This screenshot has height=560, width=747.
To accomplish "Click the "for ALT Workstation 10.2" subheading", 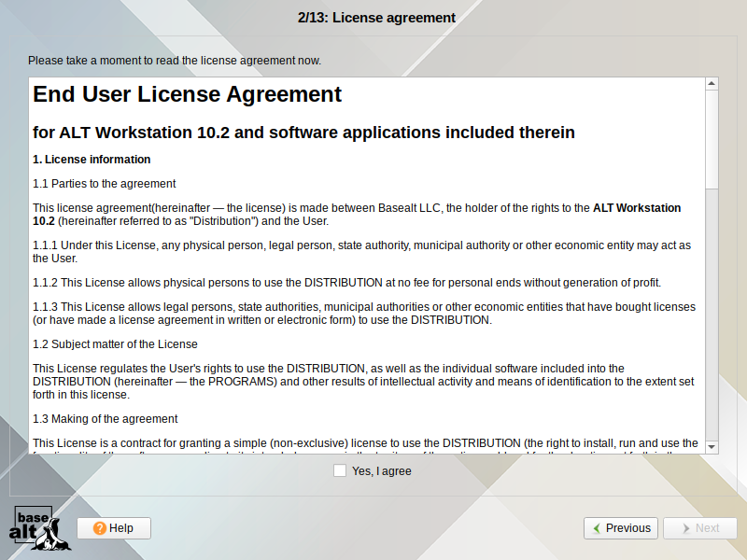I will 303,133.
